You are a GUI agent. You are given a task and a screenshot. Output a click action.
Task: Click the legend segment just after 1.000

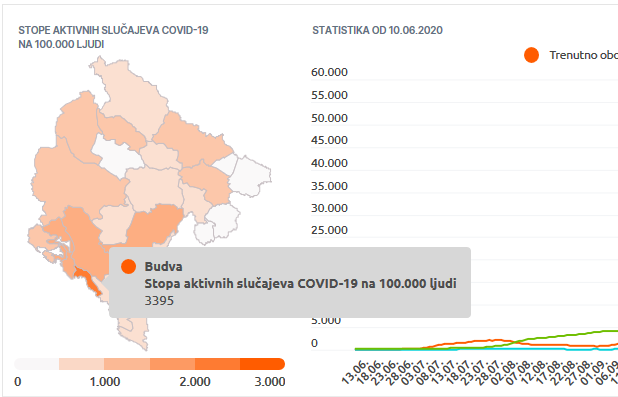[x=127, y=364]
